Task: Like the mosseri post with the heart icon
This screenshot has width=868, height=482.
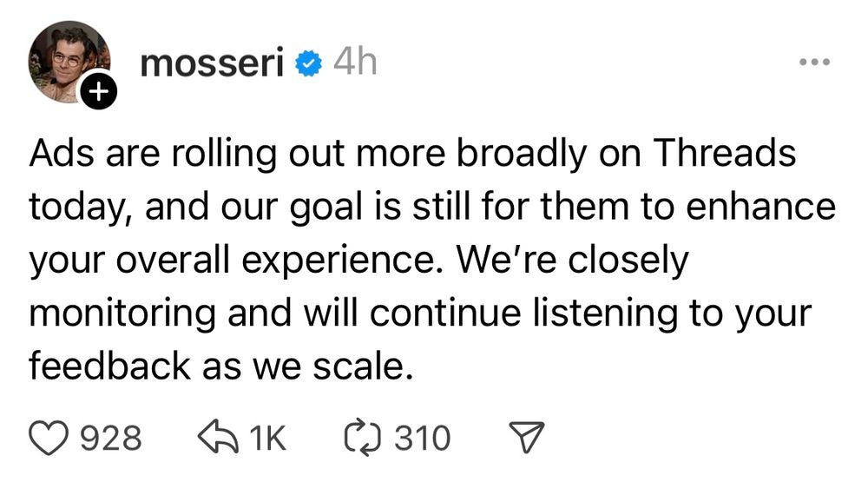Action: (51, 438)
